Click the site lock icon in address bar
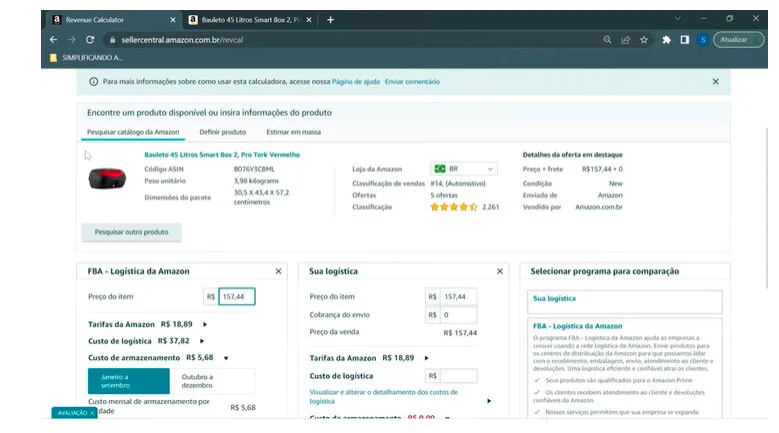Viewport: 779px width, 433px height. [x=112, y=40]
